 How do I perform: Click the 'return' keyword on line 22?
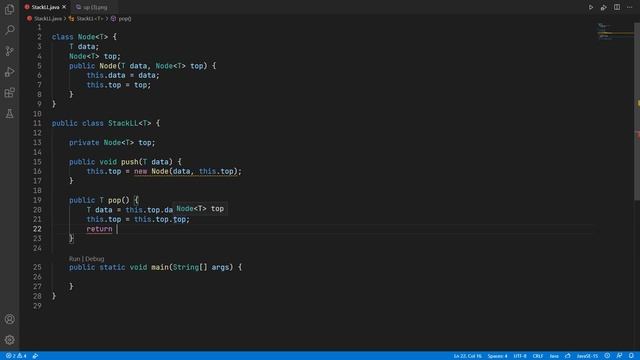(x=99, y=229)
